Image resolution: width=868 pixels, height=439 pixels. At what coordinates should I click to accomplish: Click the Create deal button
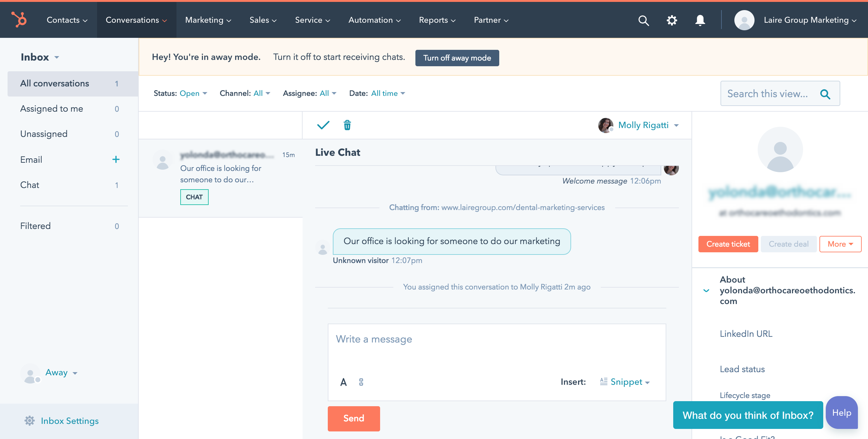pos(788,244)
